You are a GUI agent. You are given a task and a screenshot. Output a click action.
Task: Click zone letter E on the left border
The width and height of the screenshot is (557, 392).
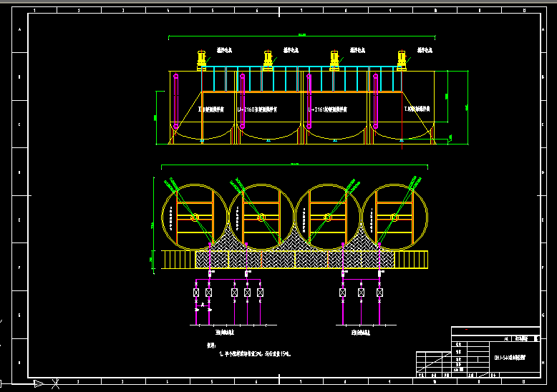19,220
